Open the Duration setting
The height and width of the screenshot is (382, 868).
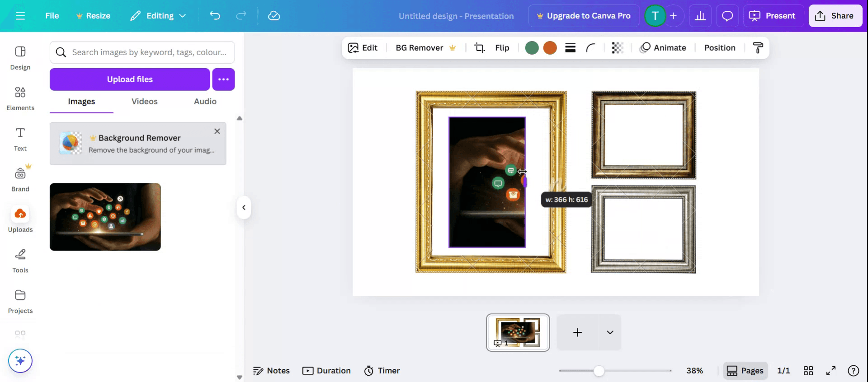pyautogui.click(x=326, y=371)
